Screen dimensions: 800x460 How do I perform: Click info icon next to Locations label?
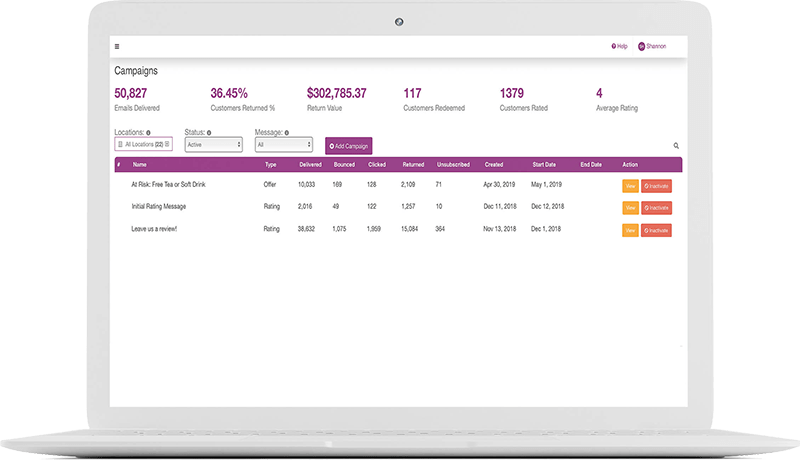coord(148,132)
